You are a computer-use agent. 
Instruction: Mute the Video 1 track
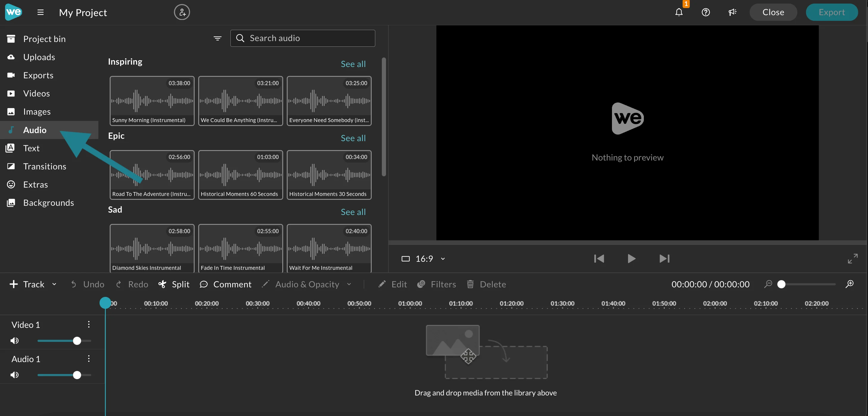tap(15, 341)
